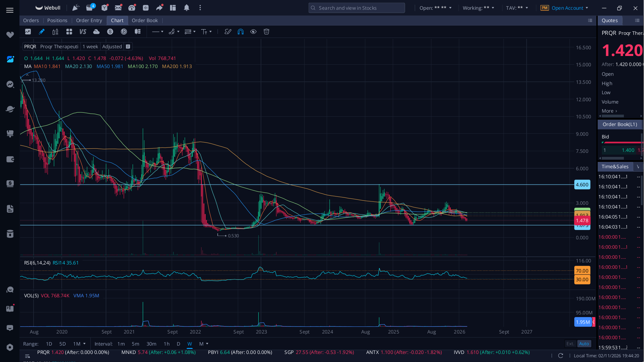Open the multi-chart grid layout icon

tap(69, 32)
